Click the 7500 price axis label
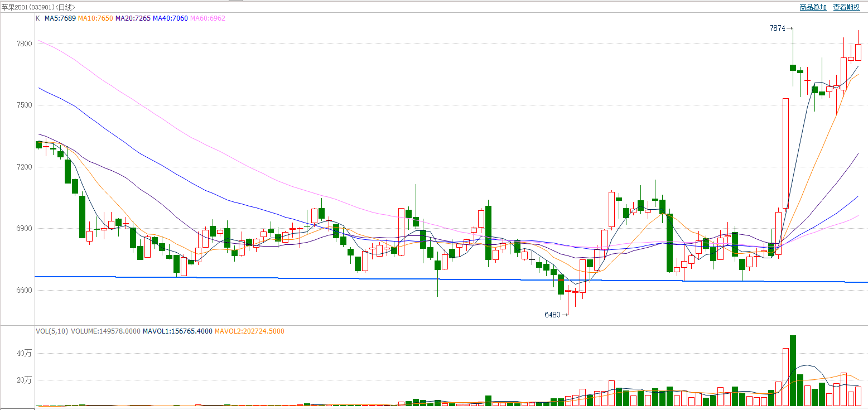Screen dimensions: 868x410 (25, 105)
